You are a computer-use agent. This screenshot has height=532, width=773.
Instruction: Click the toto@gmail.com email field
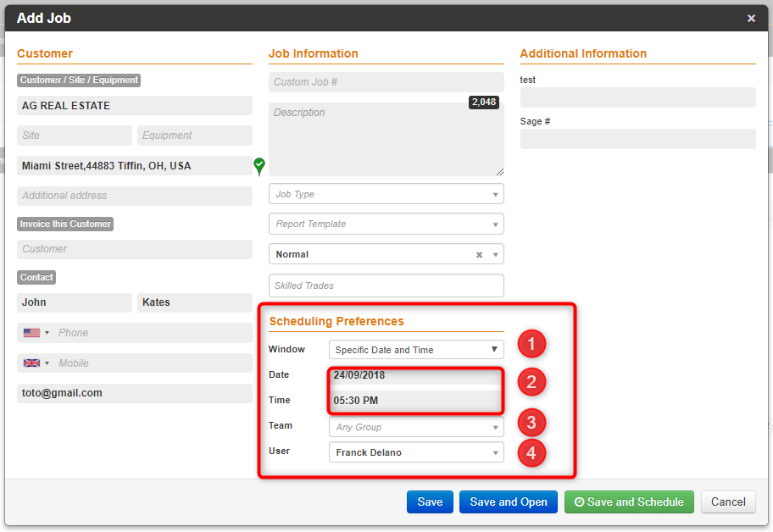pos(135,393)
